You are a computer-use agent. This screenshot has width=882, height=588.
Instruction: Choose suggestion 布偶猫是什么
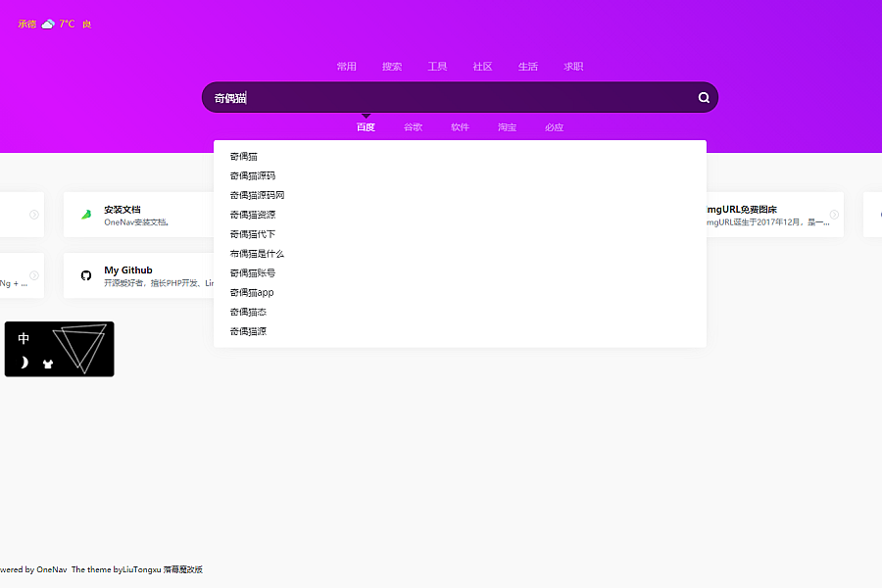460,254
